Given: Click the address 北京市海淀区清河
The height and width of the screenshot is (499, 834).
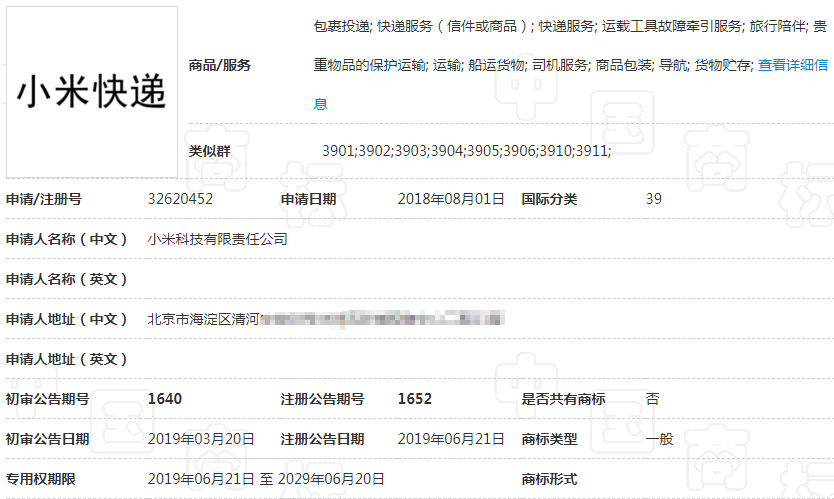Looking at the screenshot, I should coord(203,319).
